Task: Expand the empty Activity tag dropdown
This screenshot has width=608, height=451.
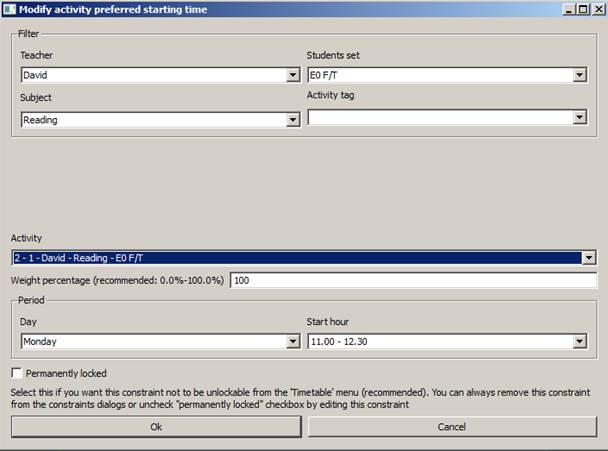Action: click(446, 117)
